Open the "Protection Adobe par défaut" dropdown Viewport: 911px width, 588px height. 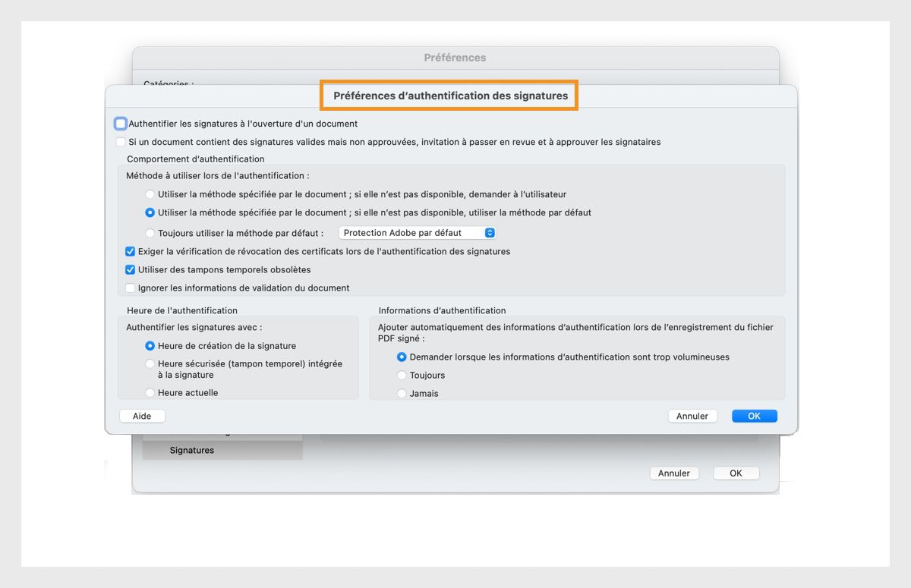[x=416, y=233]
